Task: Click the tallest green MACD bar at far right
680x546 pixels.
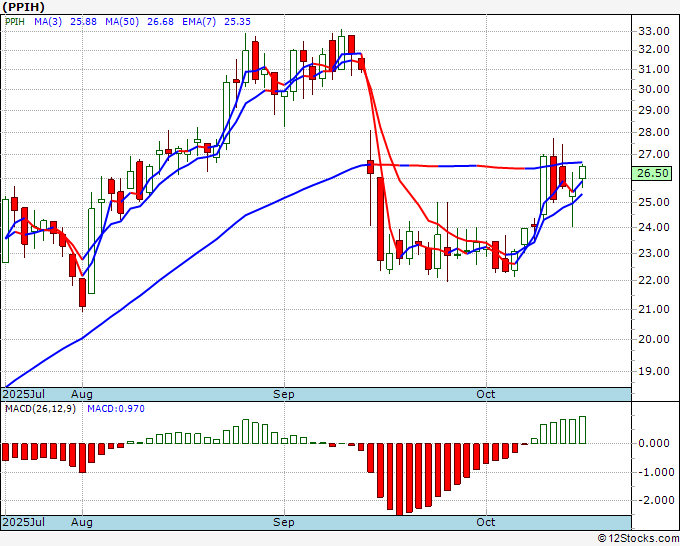Action: [582, 430]
